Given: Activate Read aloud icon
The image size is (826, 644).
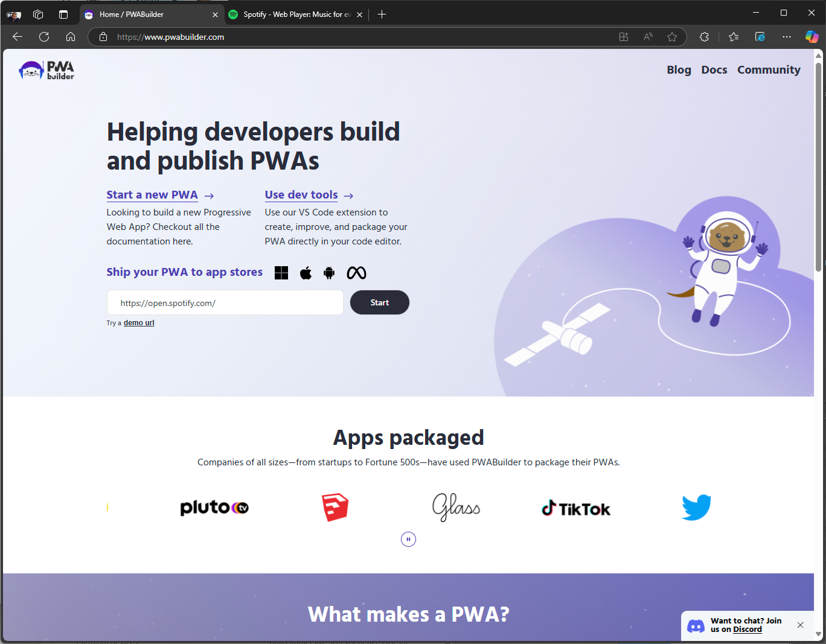Looking at the screenshot, I should coord(648,37).
